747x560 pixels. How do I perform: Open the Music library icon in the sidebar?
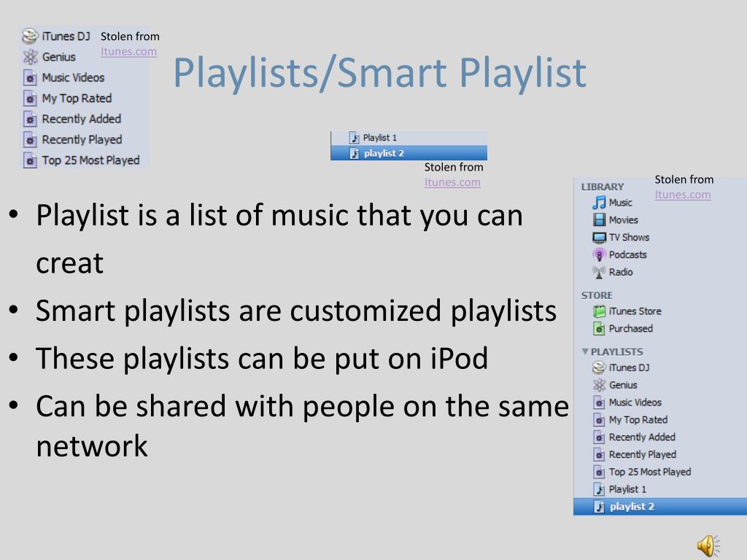pos(599,203)
